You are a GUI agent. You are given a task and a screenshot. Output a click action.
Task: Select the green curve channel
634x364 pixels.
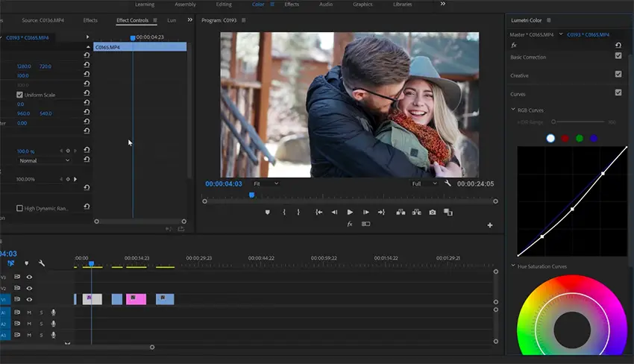tap(580, 138)
